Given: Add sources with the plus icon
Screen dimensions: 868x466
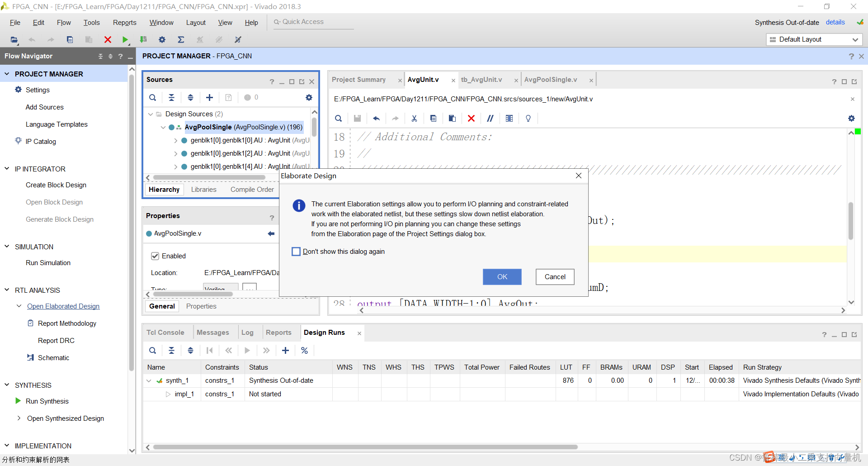Looking at the screenshot, I should coord(209,97).
